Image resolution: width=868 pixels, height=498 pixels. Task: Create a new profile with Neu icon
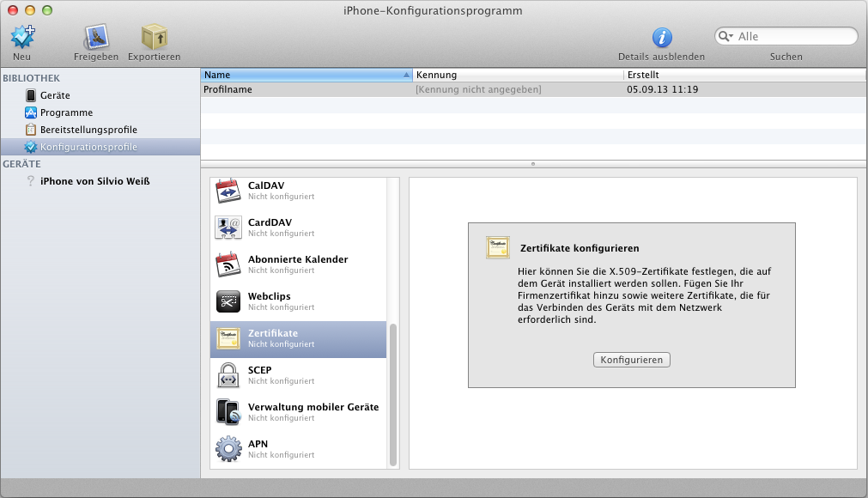point(22,37)
